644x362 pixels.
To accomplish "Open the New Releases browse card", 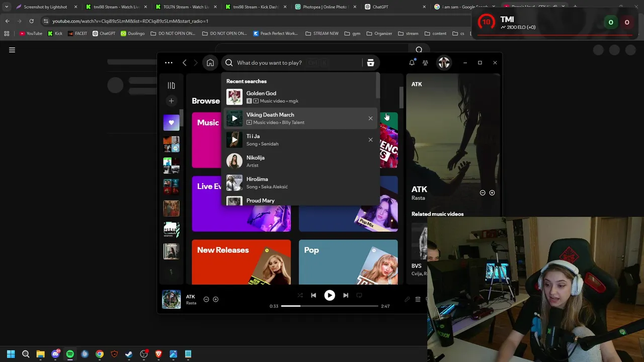I will [241, 262].
